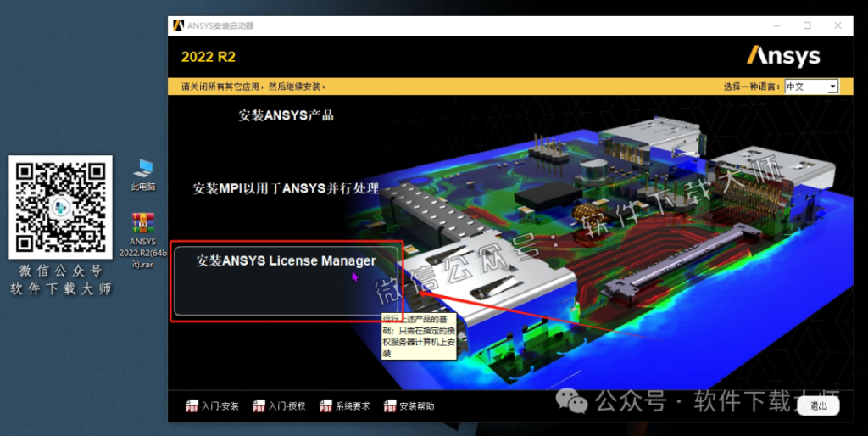The width and height of the screenshot is (868, 436).
Task: Click the Ansys brand logo in header
Action: click(783, 57)
